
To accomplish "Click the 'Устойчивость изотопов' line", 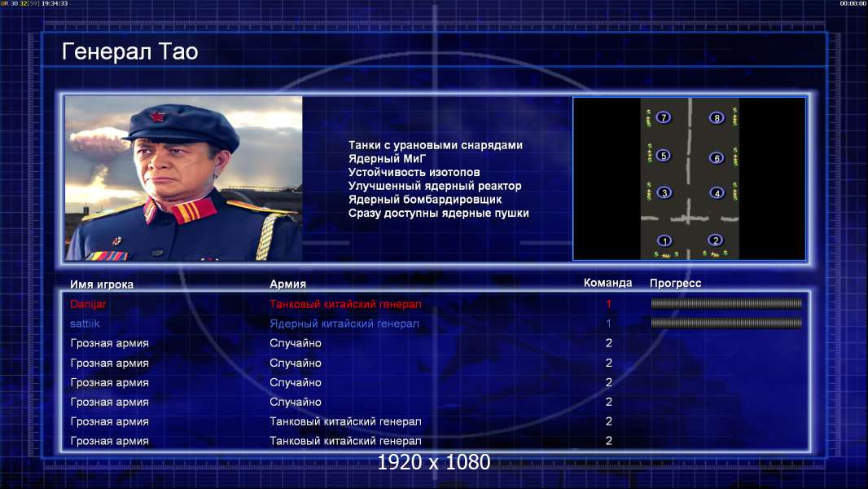I will coord(414,172).
